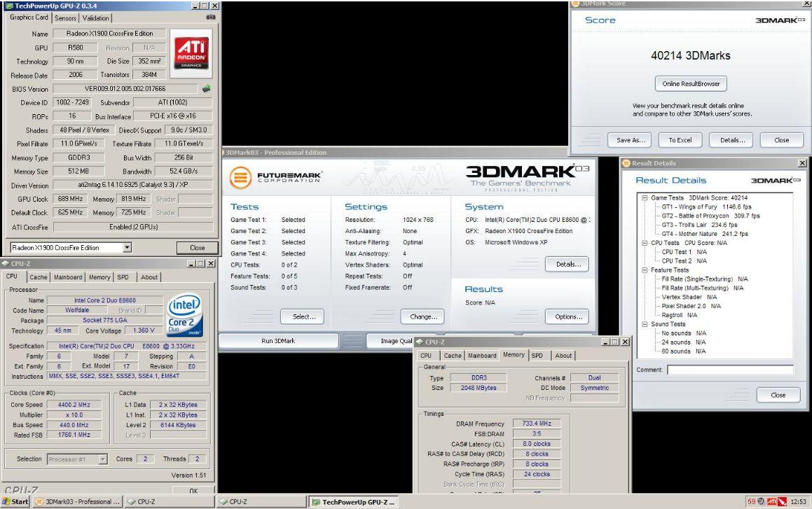Click the ATI Radeon logo in GPU-Z
The width and height of the screenshot is (812, 509).
point(191,53)
